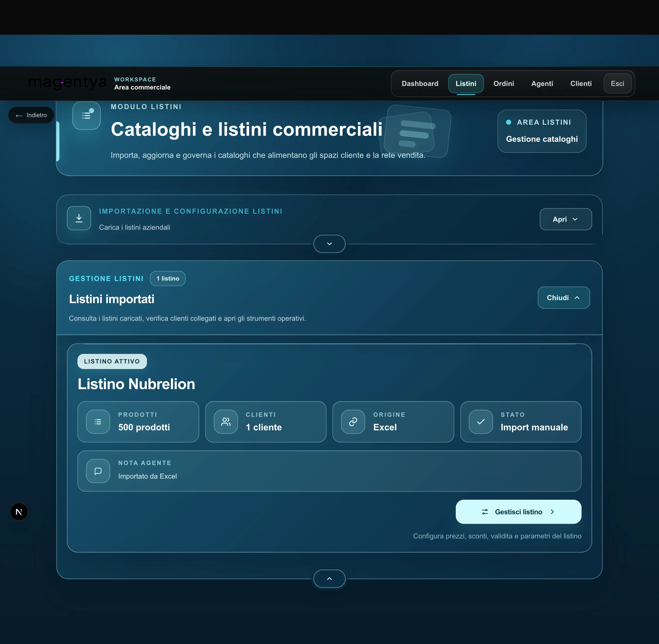
Task: Click the 'Area commerciale' workspace label
Action: pos(142,87)
